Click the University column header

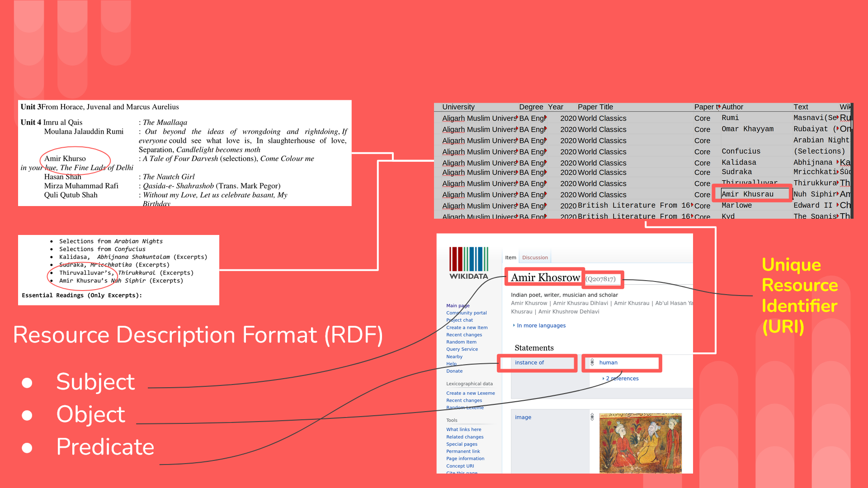coord(458,107)
